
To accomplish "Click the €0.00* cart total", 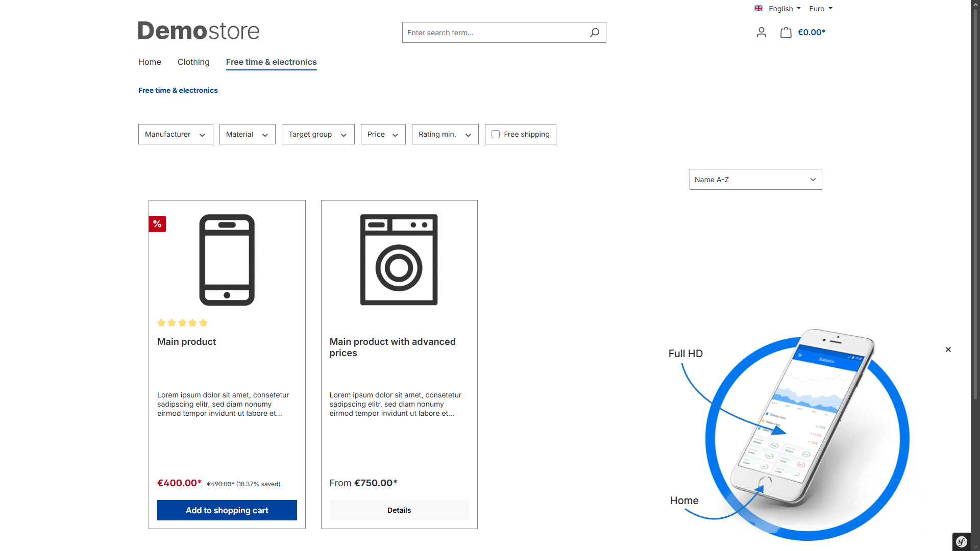I will coord(812,32).
